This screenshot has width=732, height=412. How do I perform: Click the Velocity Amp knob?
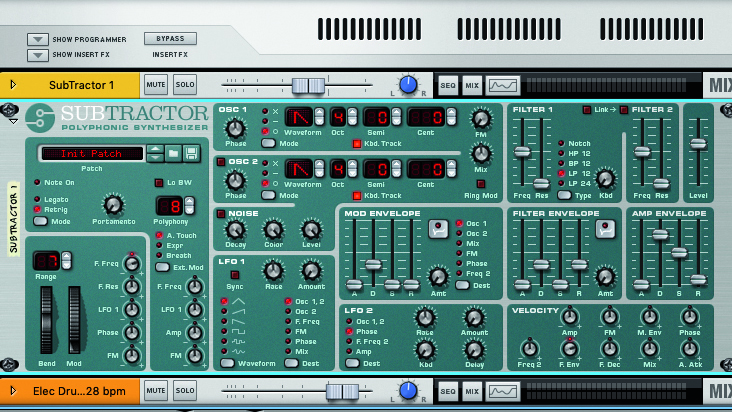point(570,317)
